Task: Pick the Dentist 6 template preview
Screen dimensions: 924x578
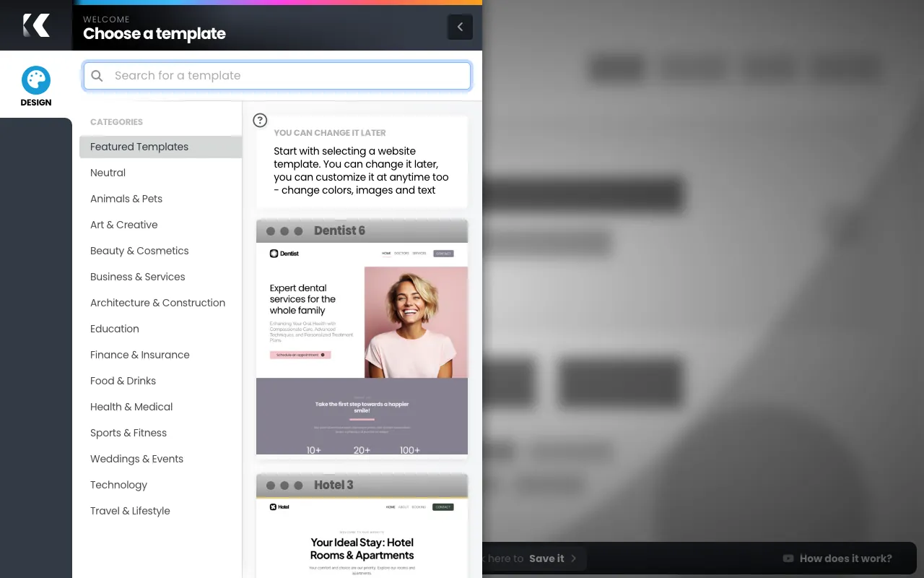Action: pos(362,348)
